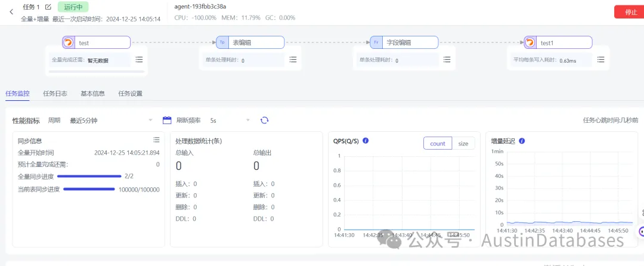Switch to the 基本信息 tab
Viewport: 644px width, 266px height.
[92, 94]
